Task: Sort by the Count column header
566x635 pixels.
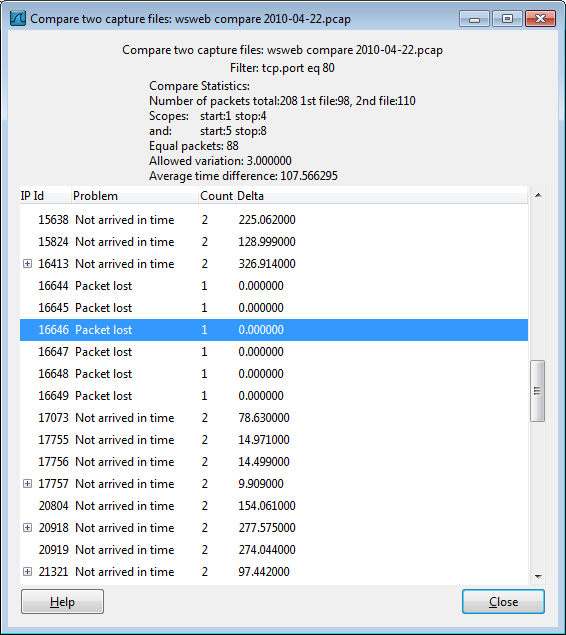Action: click(x=217, y=196)
